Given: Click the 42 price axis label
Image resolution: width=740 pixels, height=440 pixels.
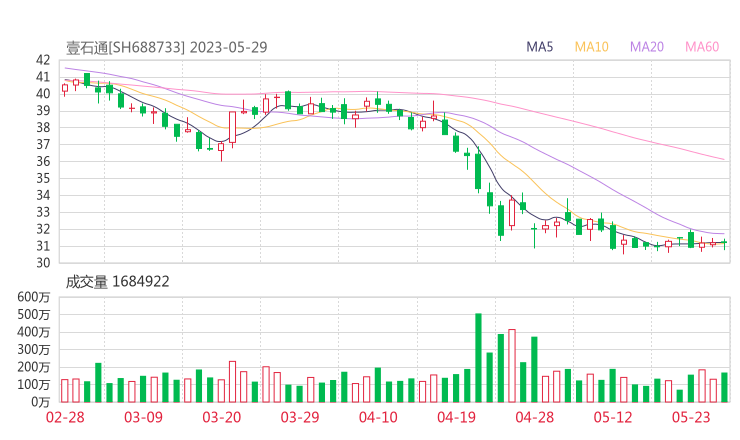Looking at the screenshot, I should (x=43, y=60).
